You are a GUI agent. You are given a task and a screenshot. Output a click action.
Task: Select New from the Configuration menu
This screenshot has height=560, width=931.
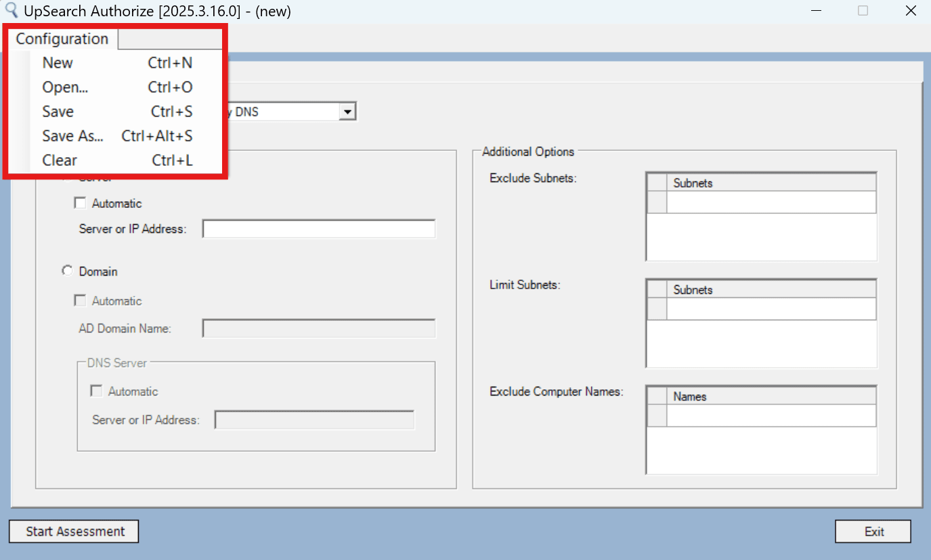click(58, 62)
